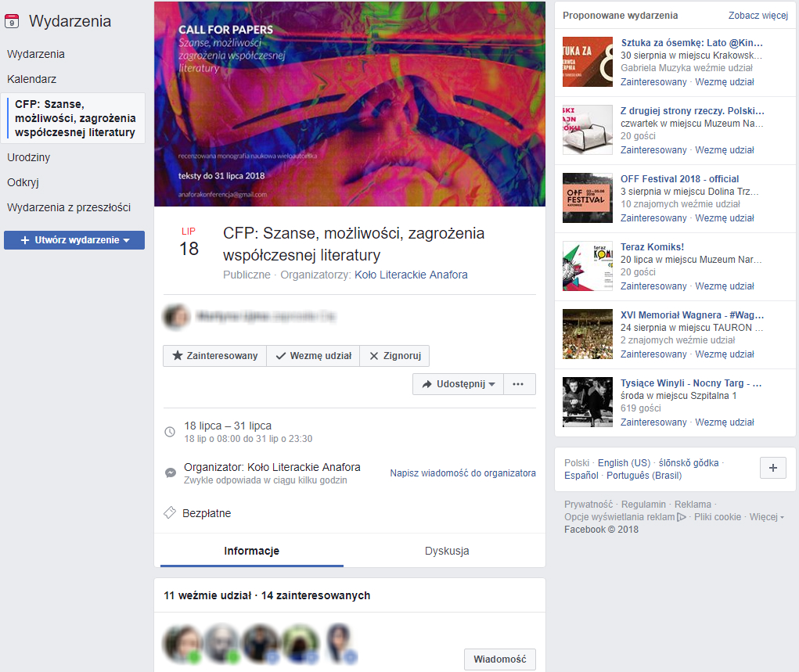Click Napisz wiadomość do organizatora
The height and width of the screenshot is (672, 799).
[462, 473]
